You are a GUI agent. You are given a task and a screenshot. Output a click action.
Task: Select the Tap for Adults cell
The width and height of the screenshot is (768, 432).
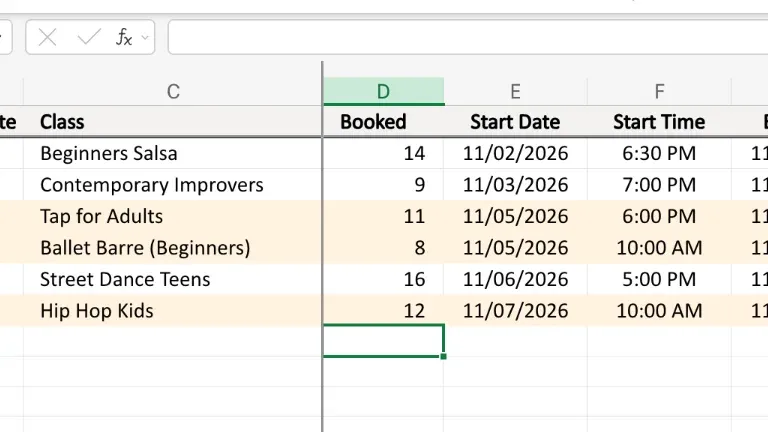(173, 216)
